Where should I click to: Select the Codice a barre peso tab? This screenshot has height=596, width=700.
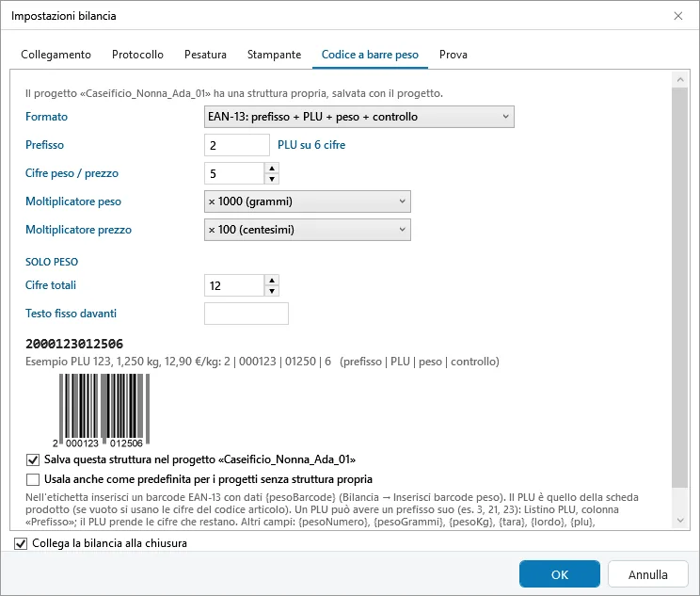coord(370,55)
